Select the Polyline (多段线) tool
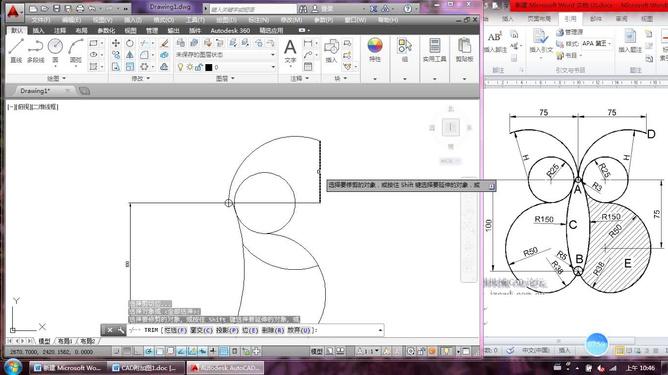668x375 pixels. (x=35, y=50)
